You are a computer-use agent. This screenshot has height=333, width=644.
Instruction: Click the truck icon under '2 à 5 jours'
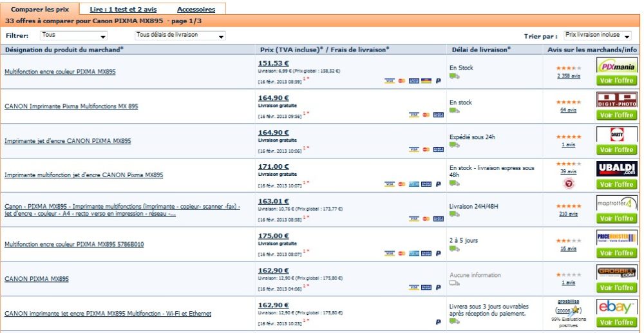(x=454, y=249)
